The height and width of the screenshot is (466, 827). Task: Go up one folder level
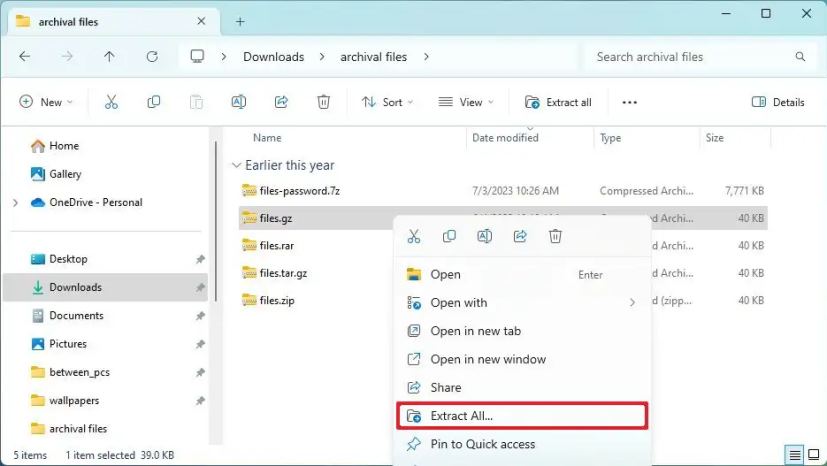click(x=109, y=56)
